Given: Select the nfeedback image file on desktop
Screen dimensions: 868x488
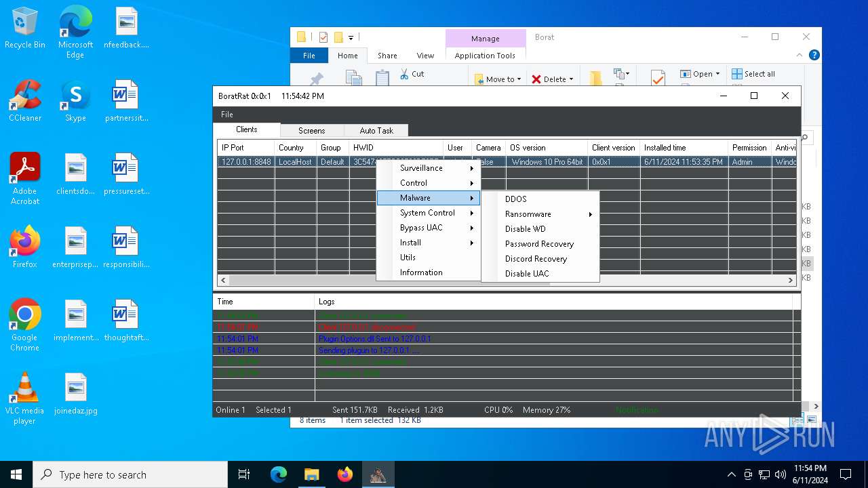Looking at the screenshot, I should 126,28.
